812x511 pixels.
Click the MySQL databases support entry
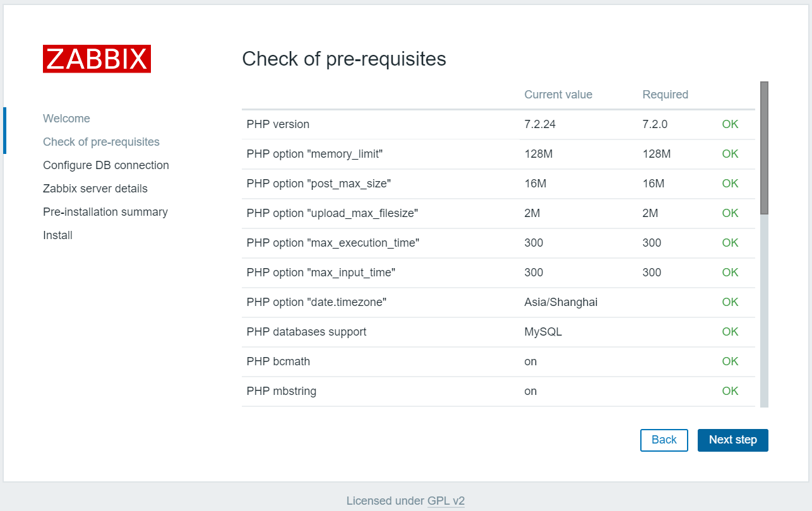tap(542, 331)
